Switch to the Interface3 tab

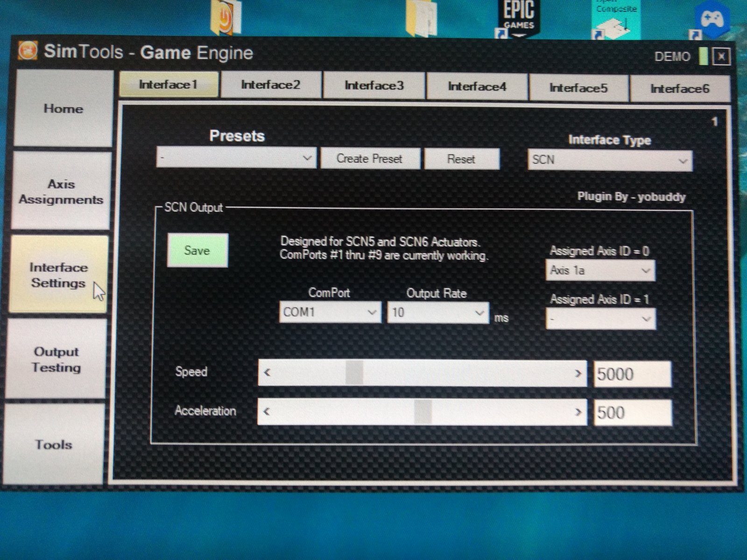374,86
